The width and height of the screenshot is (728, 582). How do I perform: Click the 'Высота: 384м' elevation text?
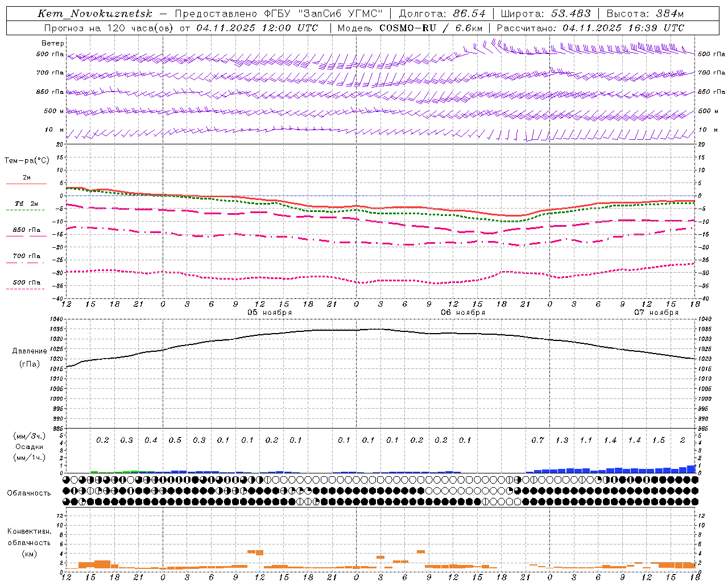[x=645, y=14]
